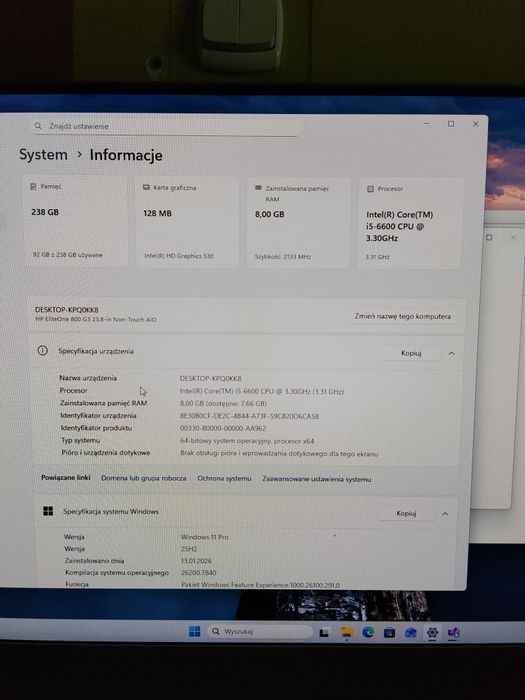Click the Karta graficzna monitor icon
This screenshot has height=700, width=525.
click(x=146, y=188)
